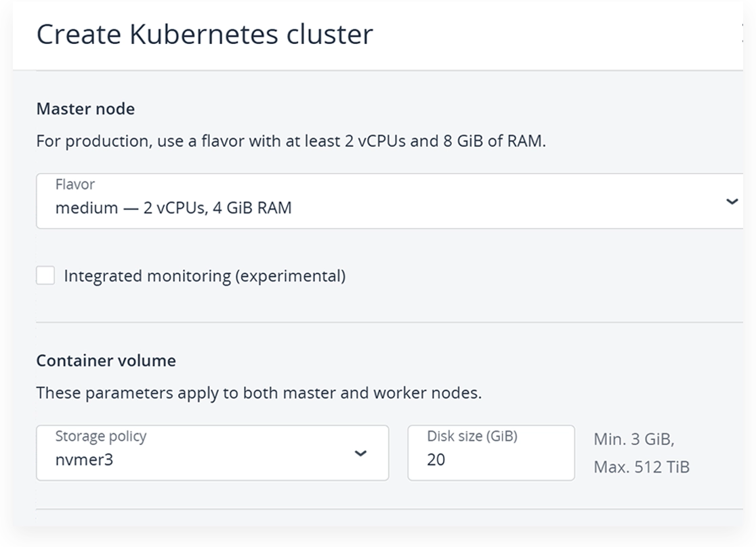Click the "These parameters apply" description text
The height and width of the screenshot is (547, 756).
[259, 393]
